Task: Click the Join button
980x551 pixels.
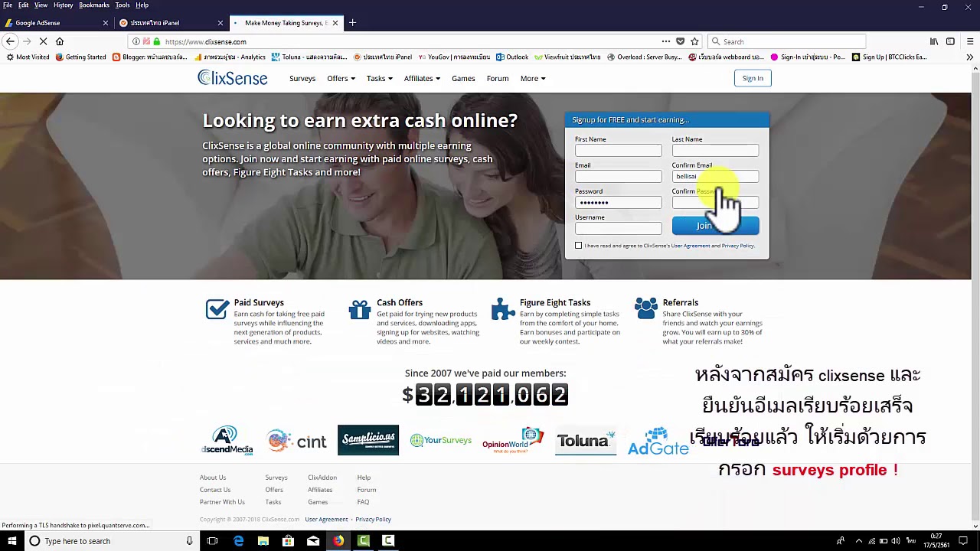Action: (715, 226)
